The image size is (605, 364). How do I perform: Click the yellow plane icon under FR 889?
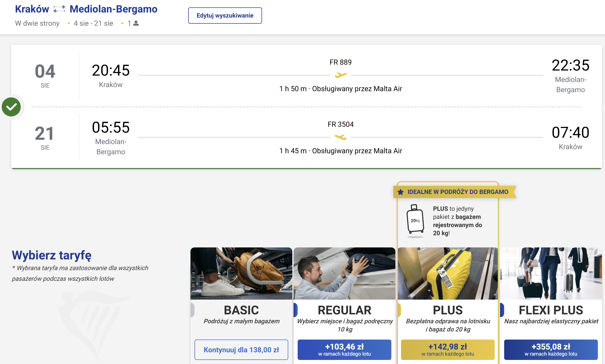coord(341,75)
